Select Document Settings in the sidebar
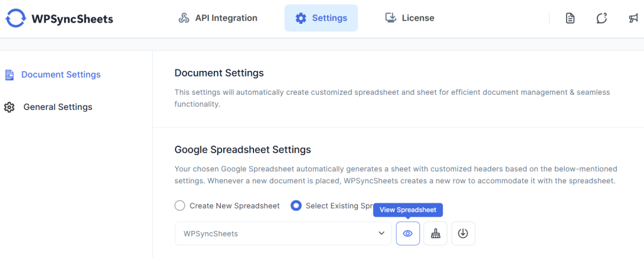The width and height of the screenshot is (644, 258). pyautogui.click(x=53, y=75)
